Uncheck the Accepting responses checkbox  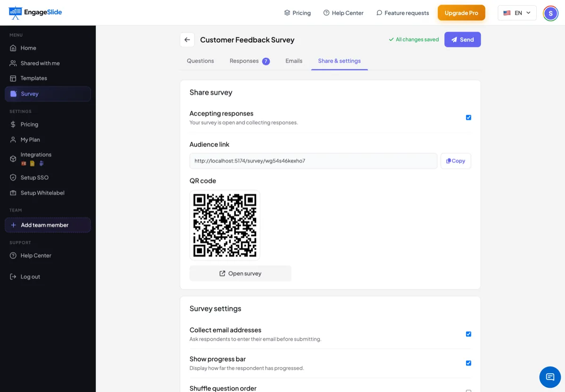(468, 118)
